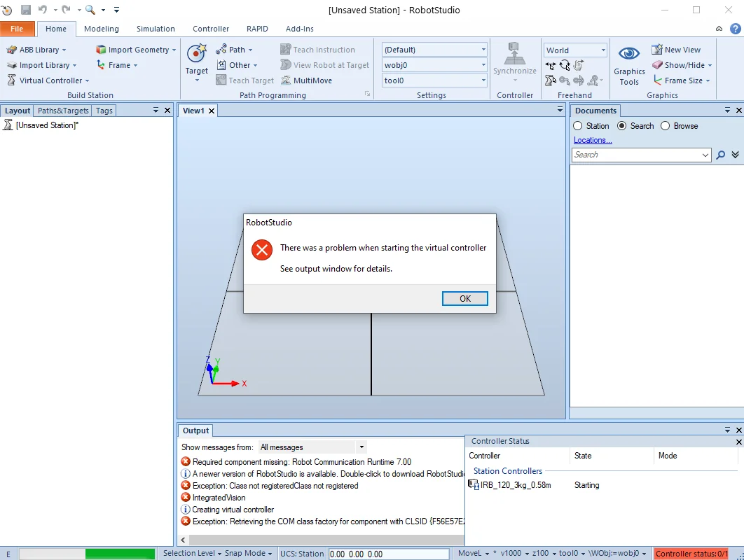The height and width of the screenshot is (560, 744).
Task: Click the ABB Library icon
Action: click(12, 49)
